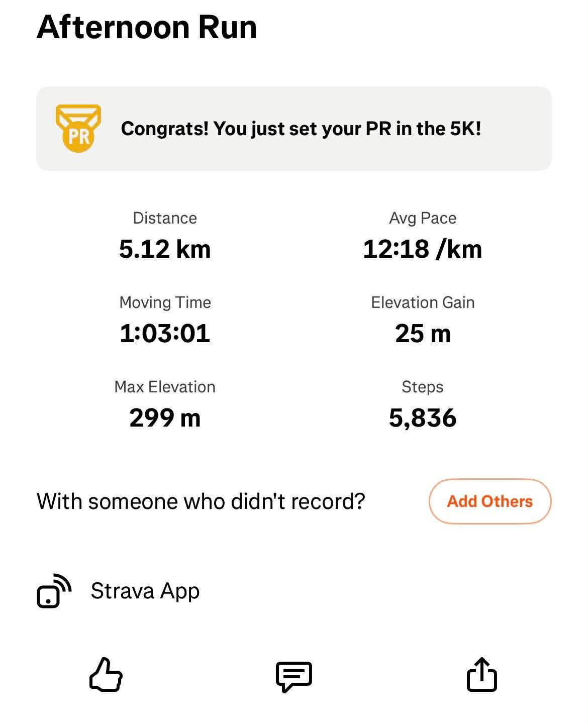
Task: Tap "With someone who didn't record?" text
Action: point(201,501)
